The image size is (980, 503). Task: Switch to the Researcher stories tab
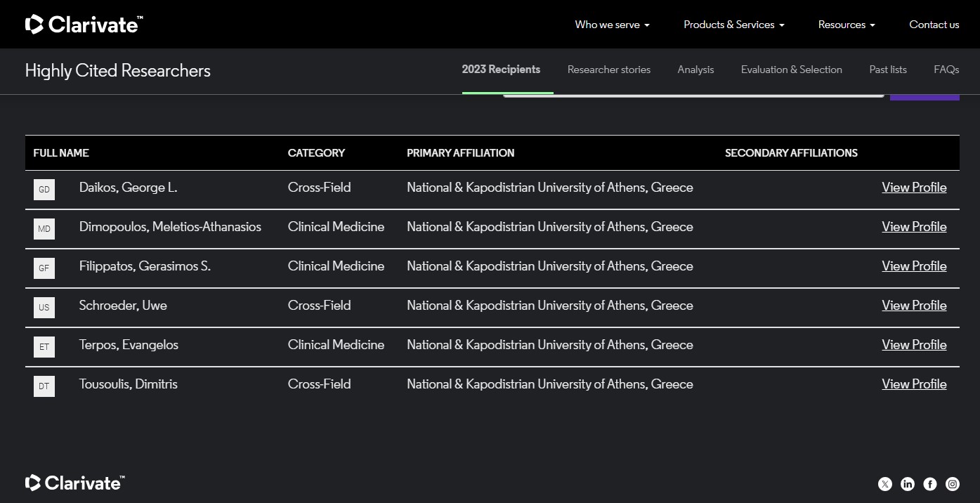click(608, 70)
